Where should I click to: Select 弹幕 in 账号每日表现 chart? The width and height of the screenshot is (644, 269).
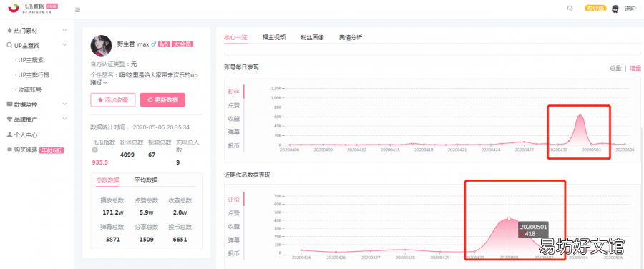tap(234, 132)
